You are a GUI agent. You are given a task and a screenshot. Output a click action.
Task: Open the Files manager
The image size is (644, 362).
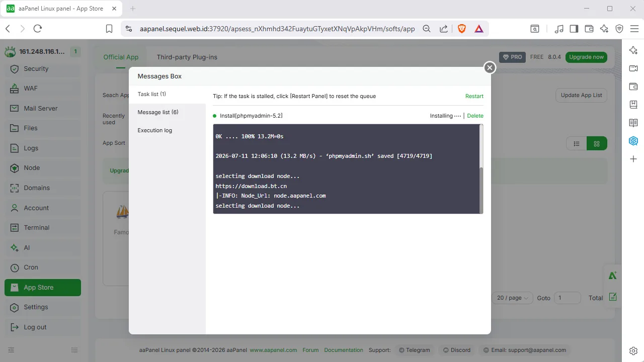43,128
